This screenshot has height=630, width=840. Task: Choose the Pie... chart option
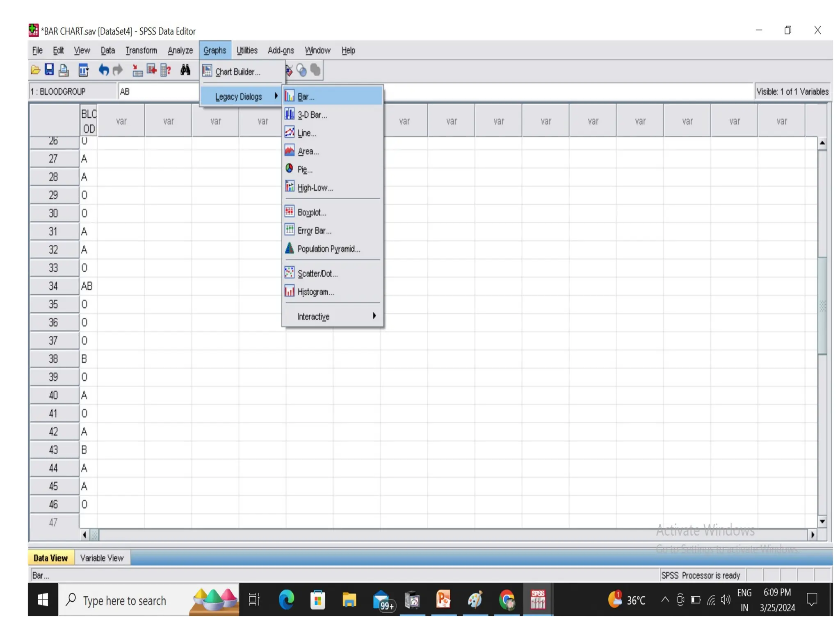305,169
